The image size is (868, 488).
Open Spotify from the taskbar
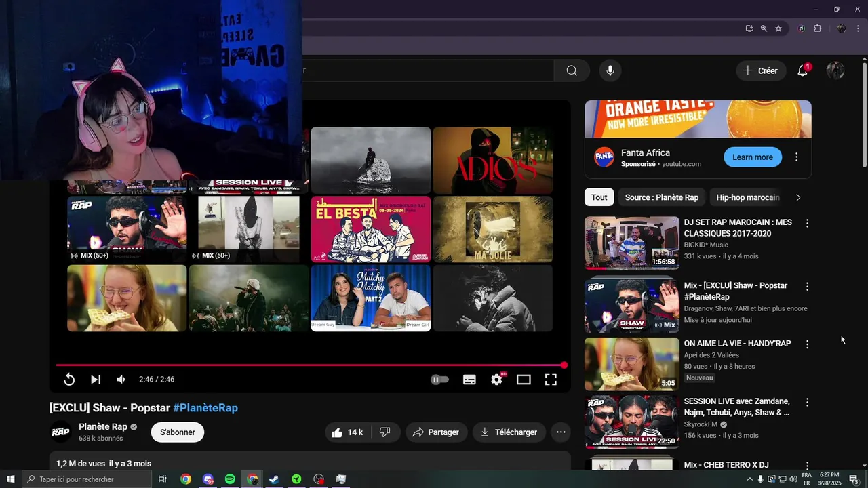click(x=230, y=479)
